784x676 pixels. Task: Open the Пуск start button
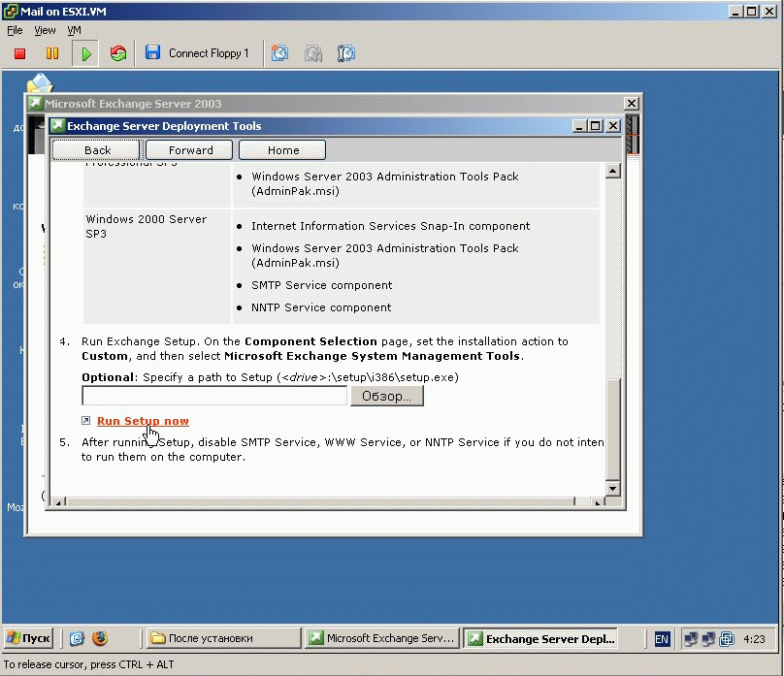coord(28,638)
